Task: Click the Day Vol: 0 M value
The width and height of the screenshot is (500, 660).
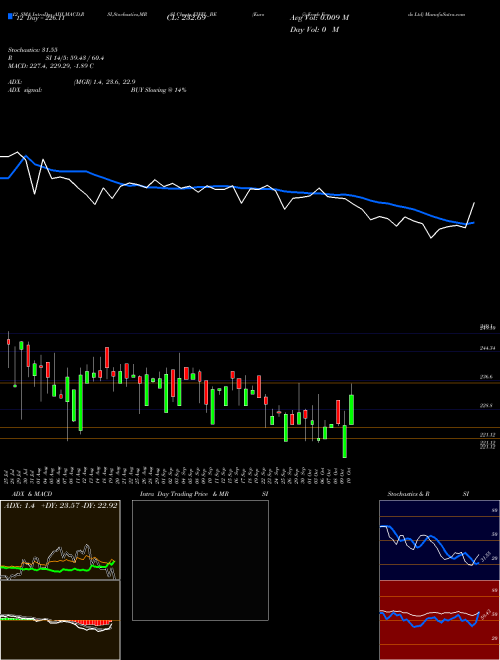Action: click(x=314, y=30)
